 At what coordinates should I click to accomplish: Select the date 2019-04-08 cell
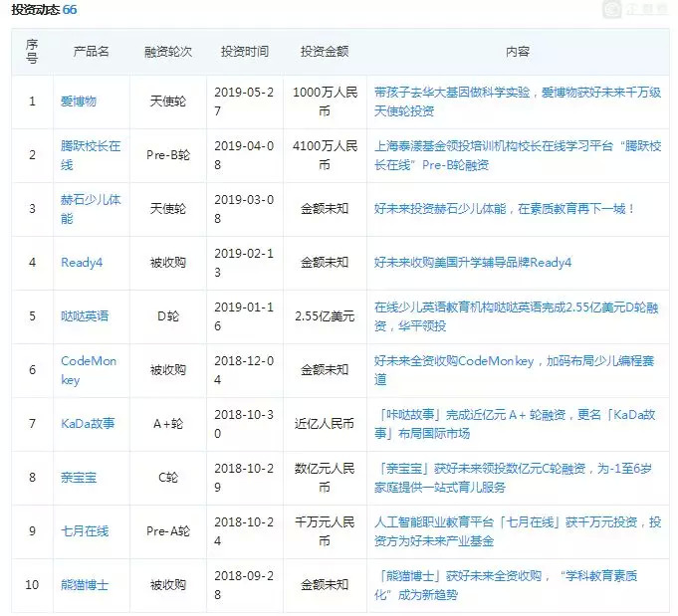244,155
